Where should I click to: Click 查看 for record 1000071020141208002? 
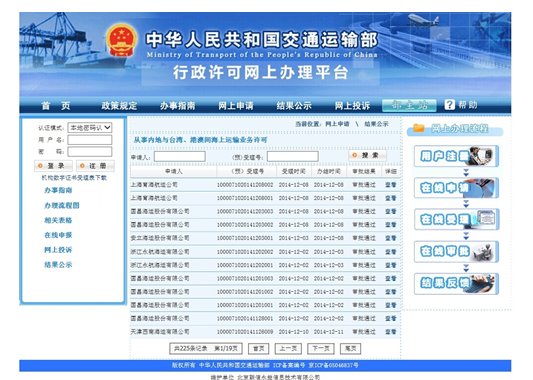point(391,185)
